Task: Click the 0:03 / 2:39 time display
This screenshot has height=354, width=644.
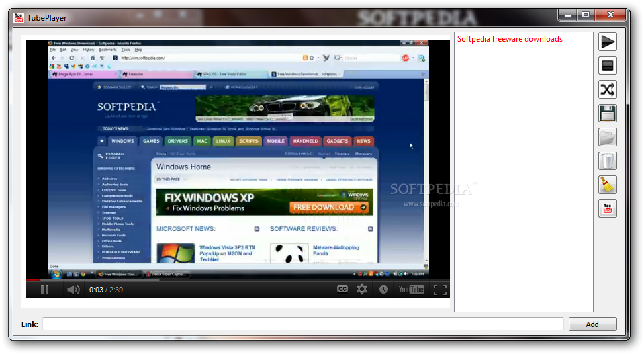Action: pyautogui.click(x=106, y=290)
